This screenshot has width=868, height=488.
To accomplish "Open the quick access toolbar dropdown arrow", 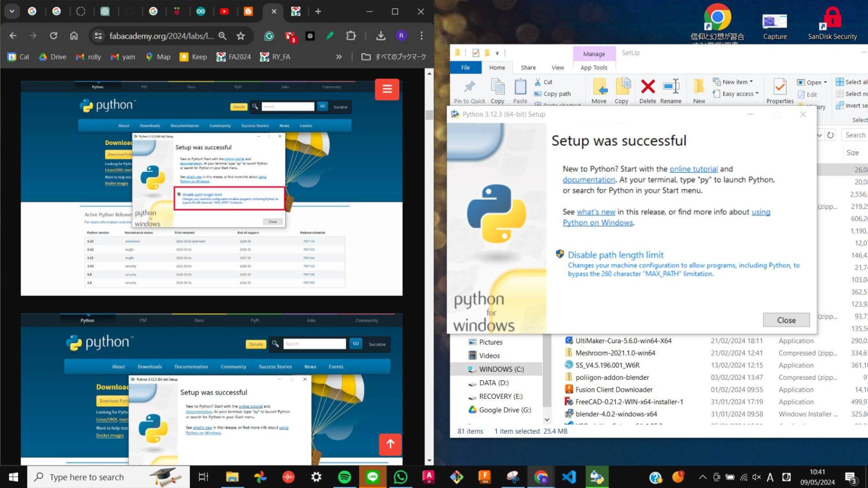I will click(x=497, y=53).
